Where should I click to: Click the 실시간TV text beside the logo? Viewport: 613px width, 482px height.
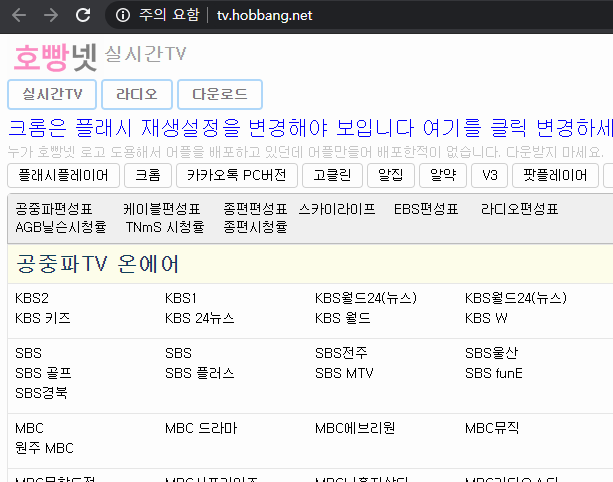(145, 54)
